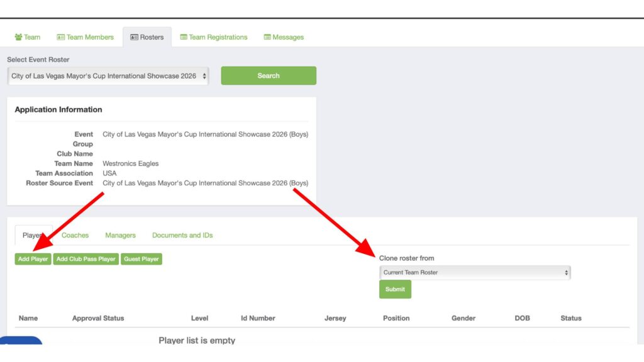Image resolution: width=644 pixels, height=362 pixels.
Task: Open the Documents and IDs sub-tab
Action: pos(182,235)
